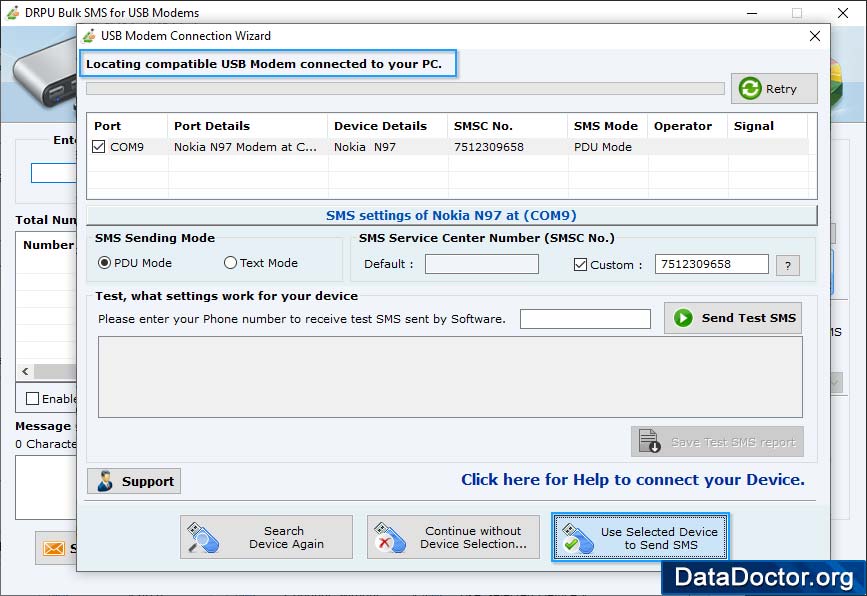Close the USB Modem Connection Wizard dialog
This screenshot has width=867, height=596.
814,36
